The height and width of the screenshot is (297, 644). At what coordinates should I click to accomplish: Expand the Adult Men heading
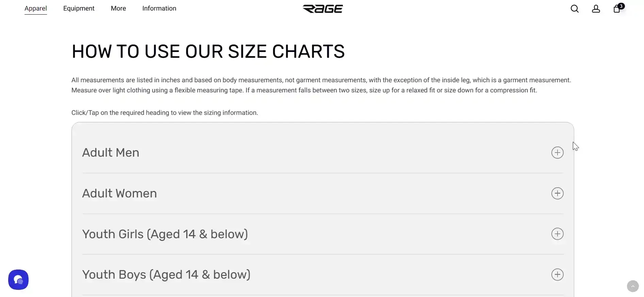[111, 153]
